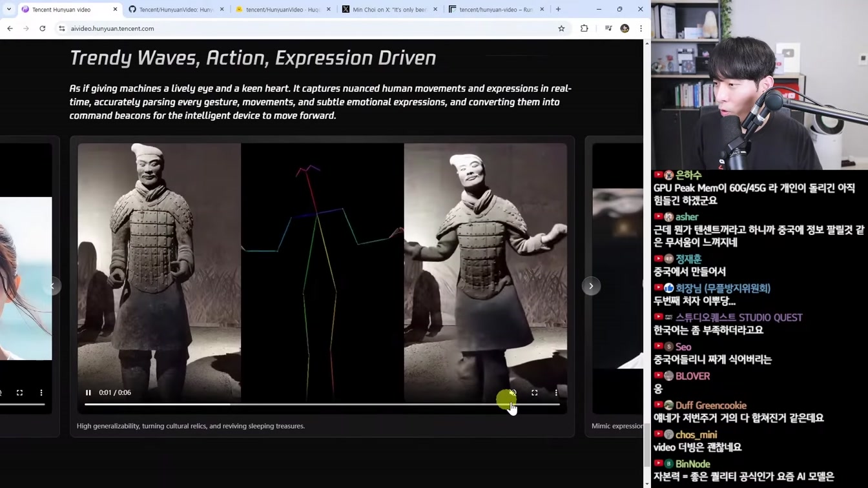Switch to the Hugging Face tencent/HunyuanVideo tab
This screenshot has height=488, width=868.
click(x=283, y=10)
